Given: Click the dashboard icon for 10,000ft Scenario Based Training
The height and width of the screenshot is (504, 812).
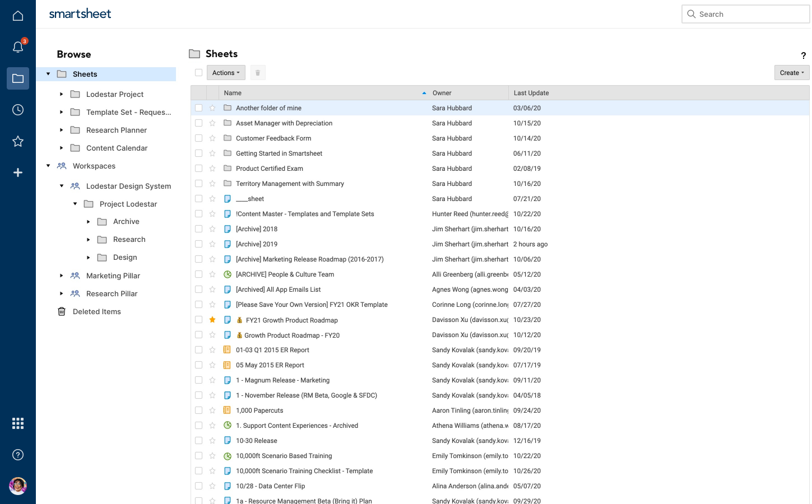Looking at the screenshot, I should [228, 456].
